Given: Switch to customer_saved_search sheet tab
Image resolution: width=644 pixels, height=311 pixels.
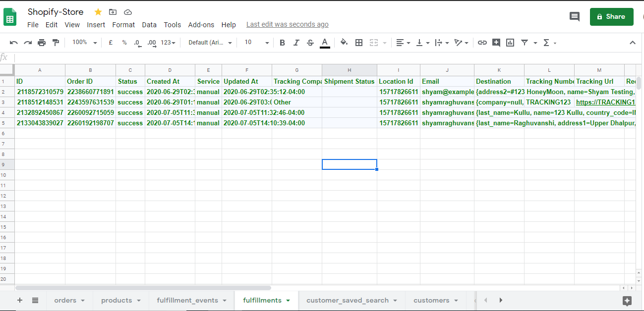Looking at the screenshot, I should (x=352, y=300).
